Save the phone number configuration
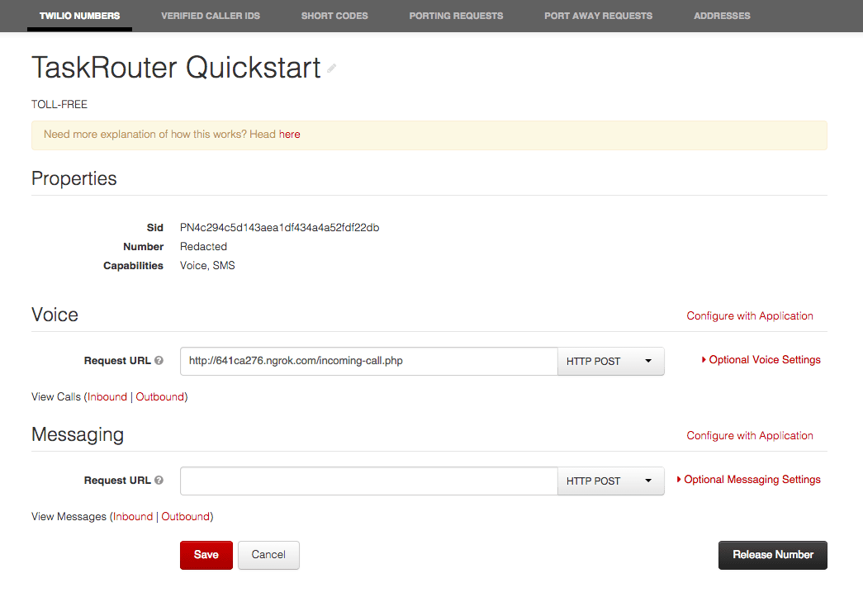This screenshot has width=863, height=616. [206, 555]
